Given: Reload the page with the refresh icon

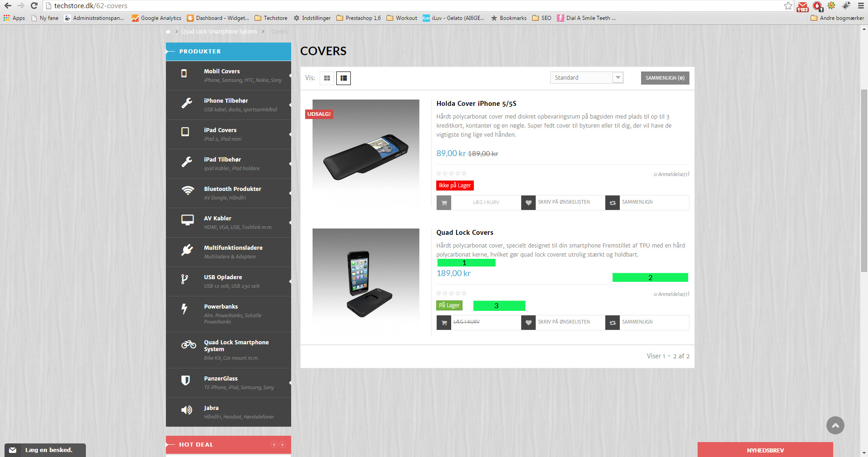Looking at the screenshot, I should tap(34, 6).
